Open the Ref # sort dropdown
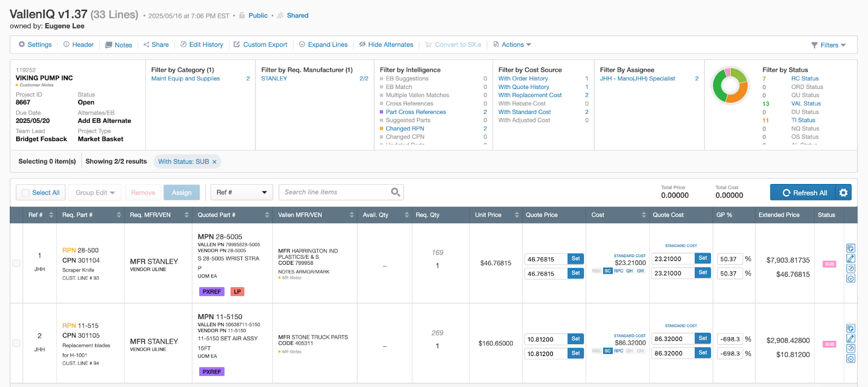The image size is (868, 387). [241, 193]
